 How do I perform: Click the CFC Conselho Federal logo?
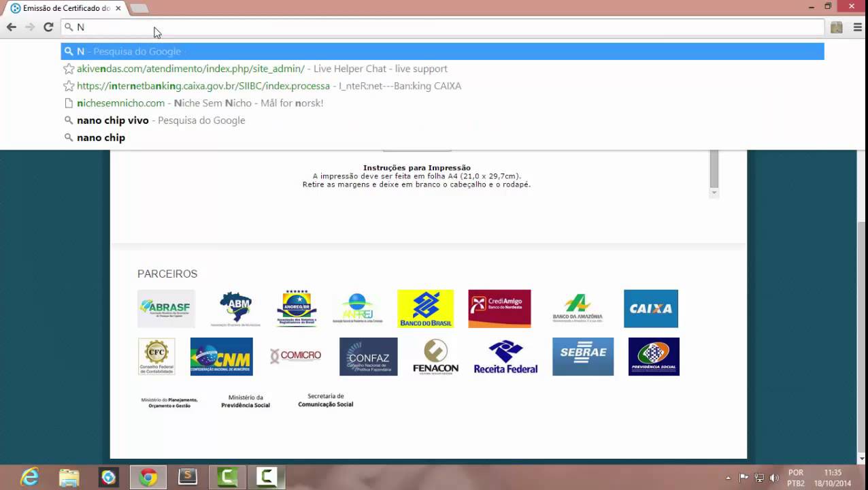coord(156,357)
